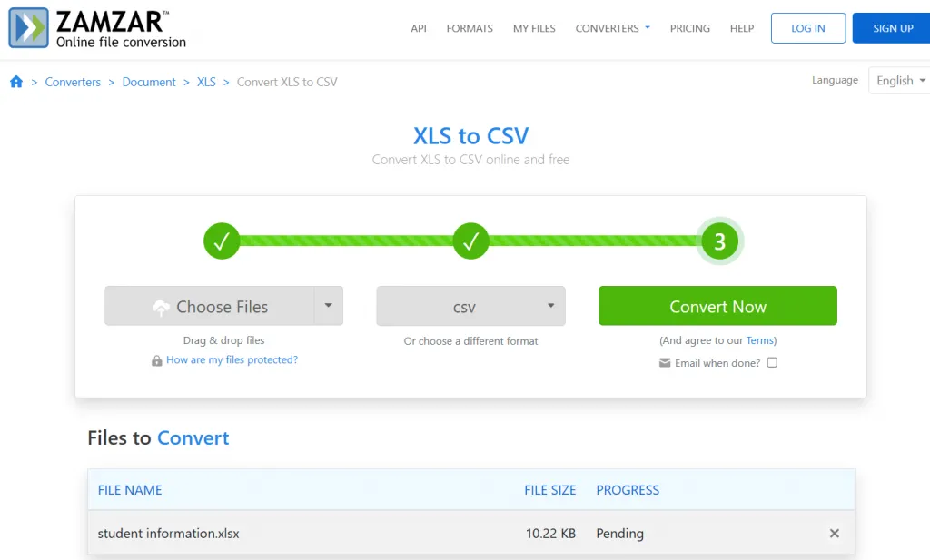Open the FORMATS menu item

pos(470,28)
